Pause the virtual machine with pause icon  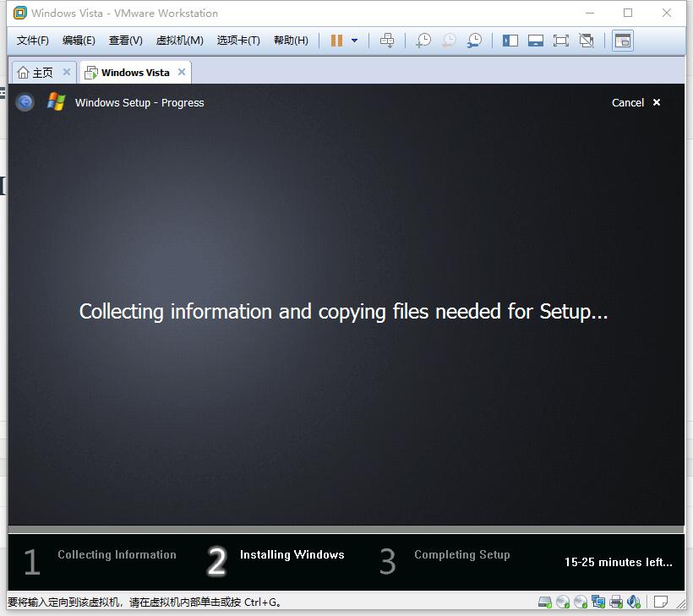pyautogui.click(x=336, y=41)
